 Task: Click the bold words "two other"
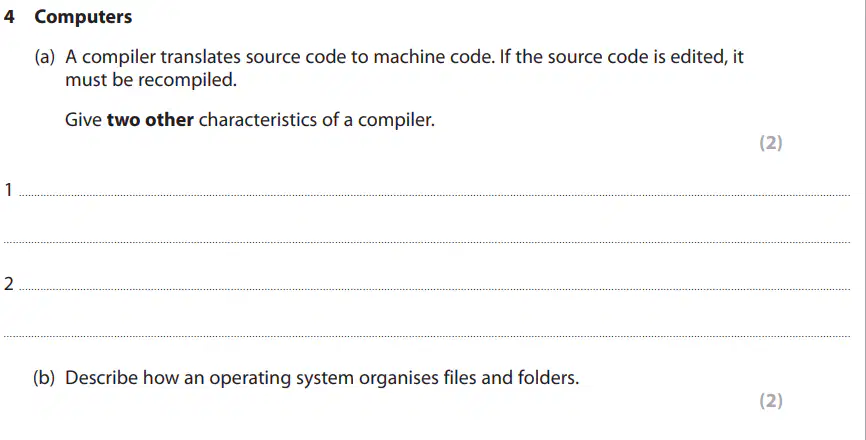coord(150,120)
